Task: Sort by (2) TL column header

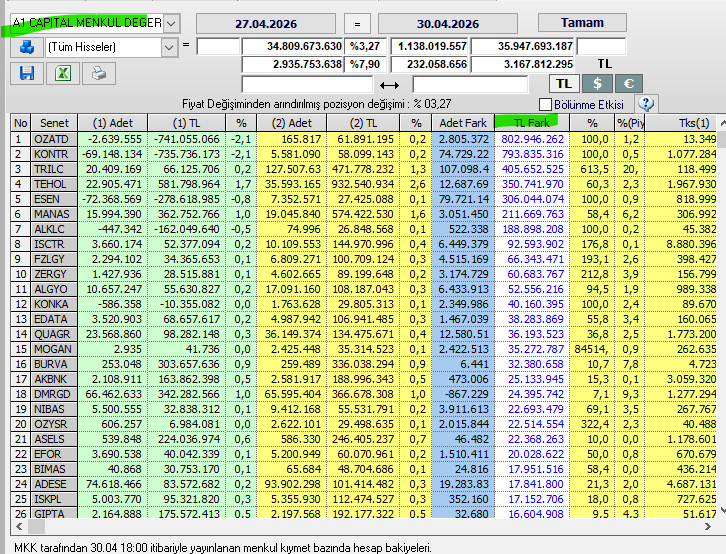Action: (363, 123)
